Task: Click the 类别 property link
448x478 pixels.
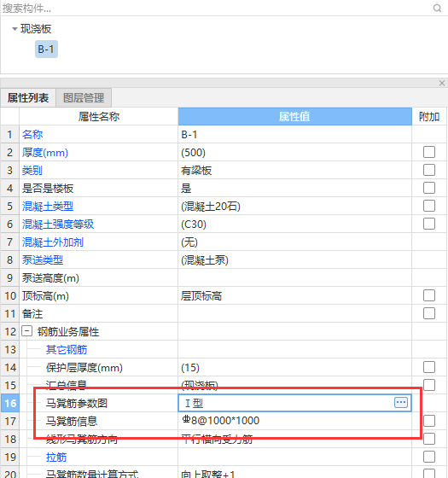Action: (x=32, y=170)
